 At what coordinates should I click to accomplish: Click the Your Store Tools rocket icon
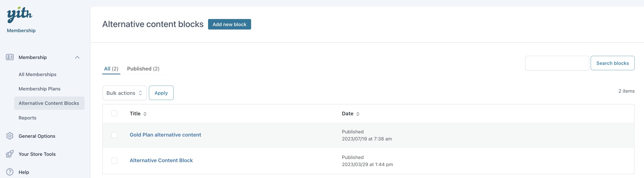10,154
